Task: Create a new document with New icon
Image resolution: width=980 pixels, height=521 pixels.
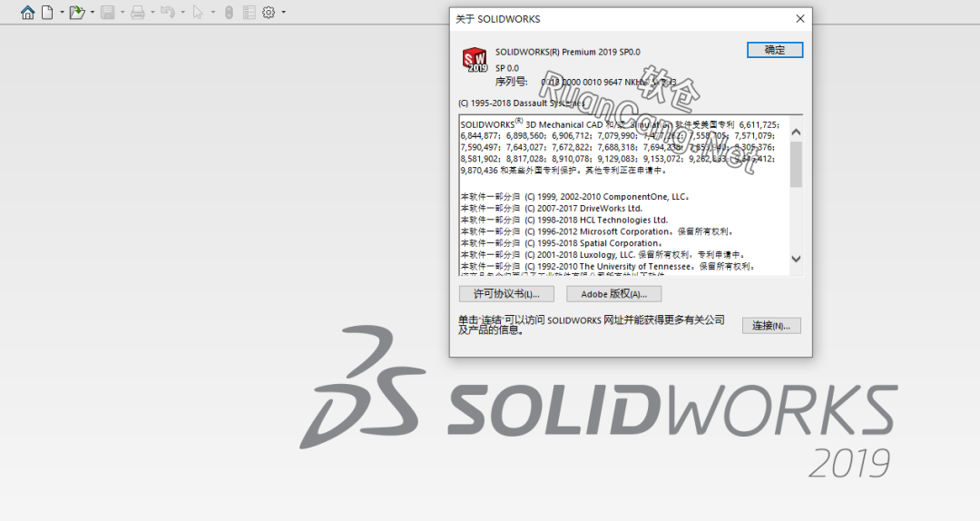Action: tap(47, 13)
